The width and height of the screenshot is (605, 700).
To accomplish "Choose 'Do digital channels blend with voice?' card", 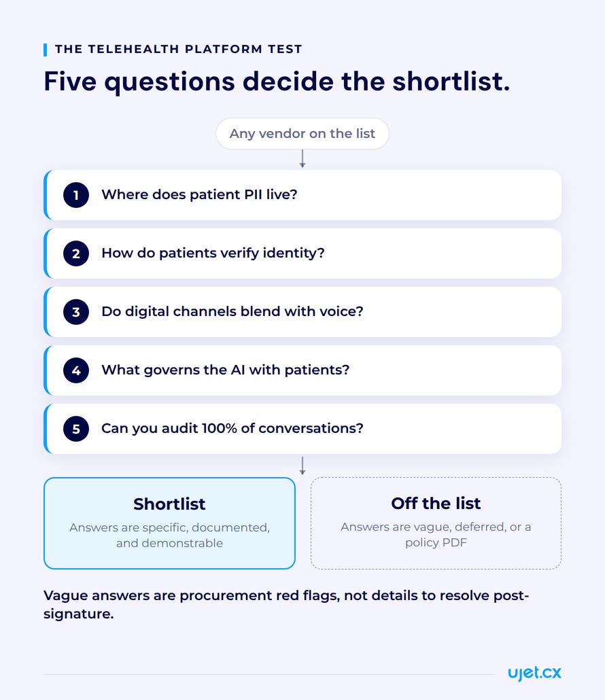I will pyautogui.click(x=302, y=312).
